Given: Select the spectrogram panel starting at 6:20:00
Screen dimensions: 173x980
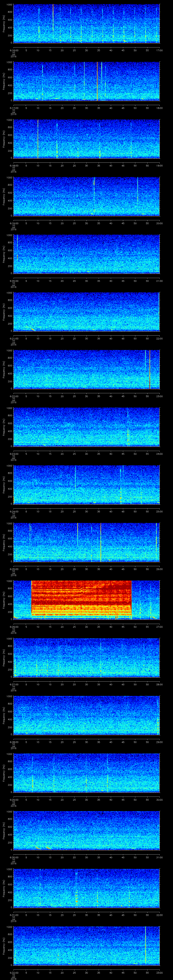Looking at the screenshot, I should tap(86, 254).
